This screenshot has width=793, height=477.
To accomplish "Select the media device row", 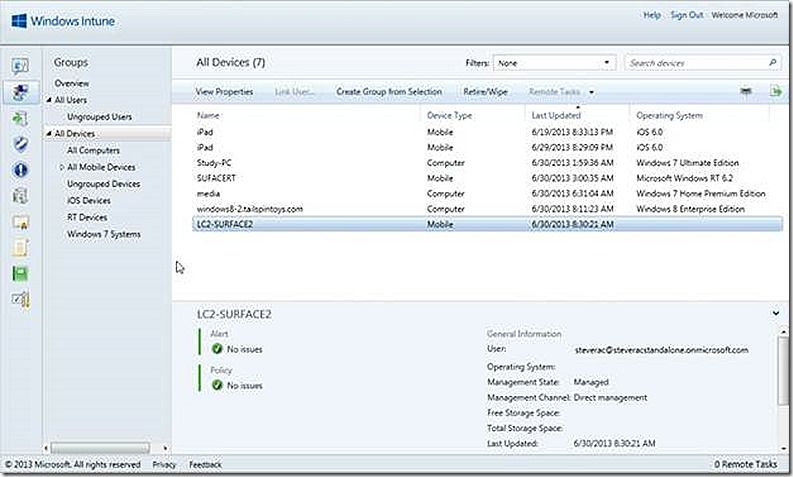I will 488,193.
